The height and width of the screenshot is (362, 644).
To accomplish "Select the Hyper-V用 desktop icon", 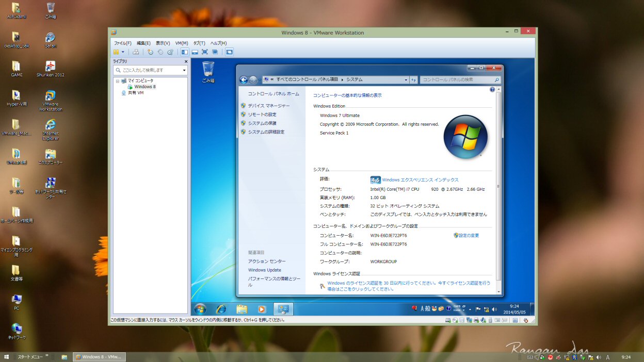I will (17, 98).
